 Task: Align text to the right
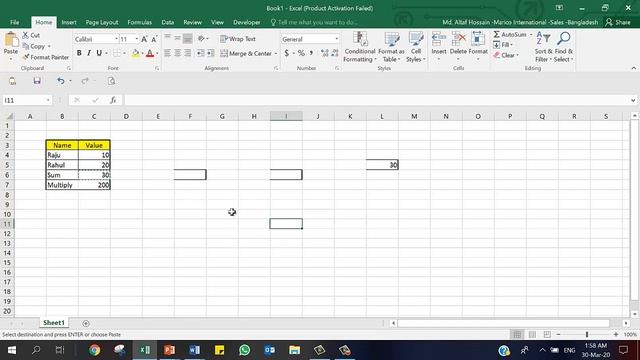point(187,53)
